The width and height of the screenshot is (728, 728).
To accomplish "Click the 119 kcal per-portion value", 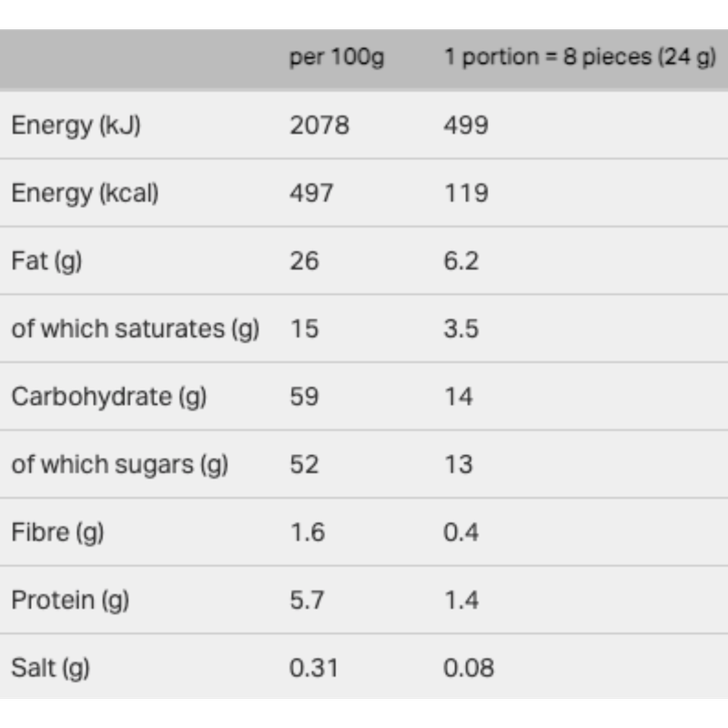I will click(x=466, y=193).
